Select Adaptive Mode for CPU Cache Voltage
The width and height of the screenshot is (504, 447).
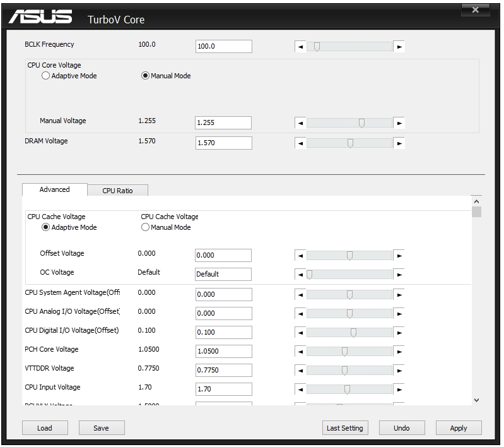[45, 227]
